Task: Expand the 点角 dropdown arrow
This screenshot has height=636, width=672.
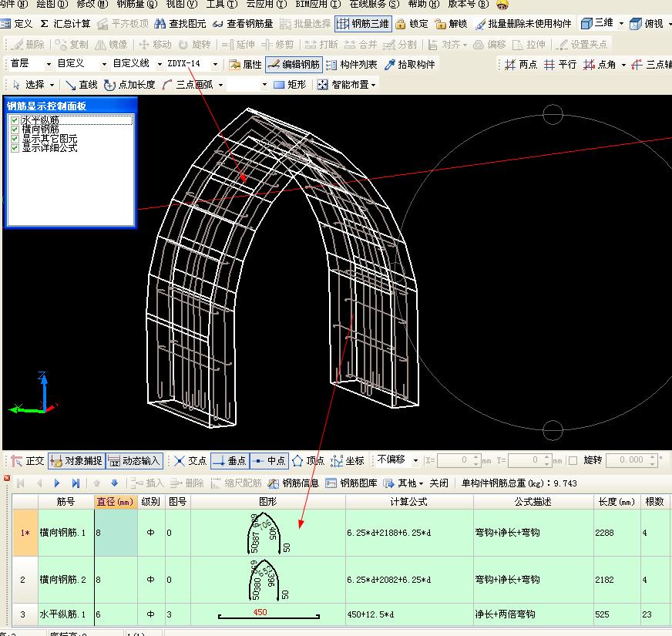Action: 623,65
